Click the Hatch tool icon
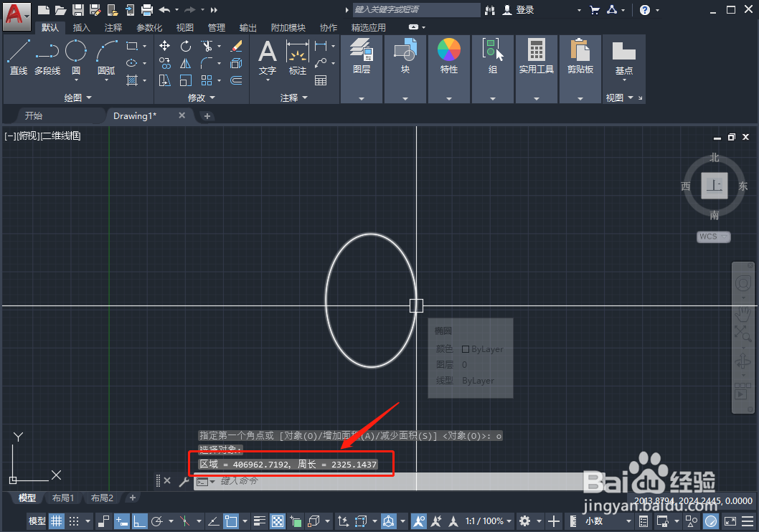The width and height of the screenshot is (759, 532). tap(132, 80)
